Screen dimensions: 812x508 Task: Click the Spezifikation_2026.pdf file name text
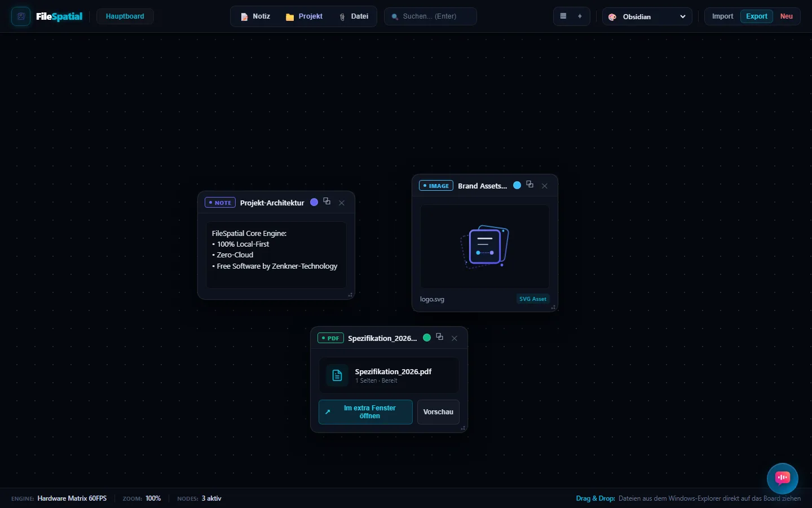pos(394,371)
